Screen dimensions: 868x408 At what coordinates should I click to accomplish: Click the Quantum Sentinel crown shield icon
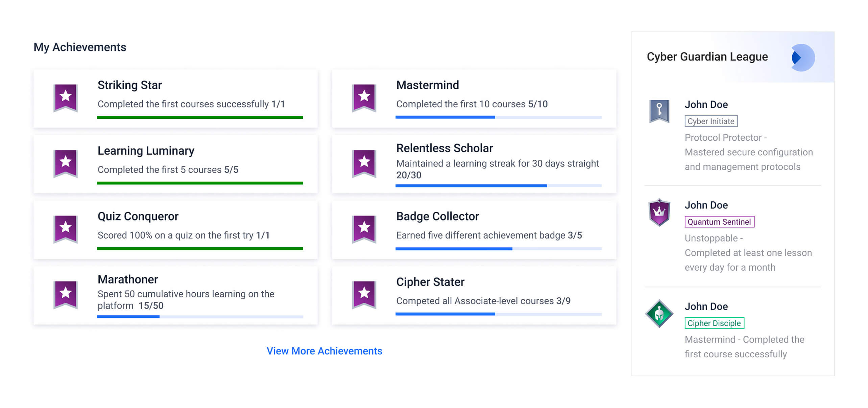659,212
